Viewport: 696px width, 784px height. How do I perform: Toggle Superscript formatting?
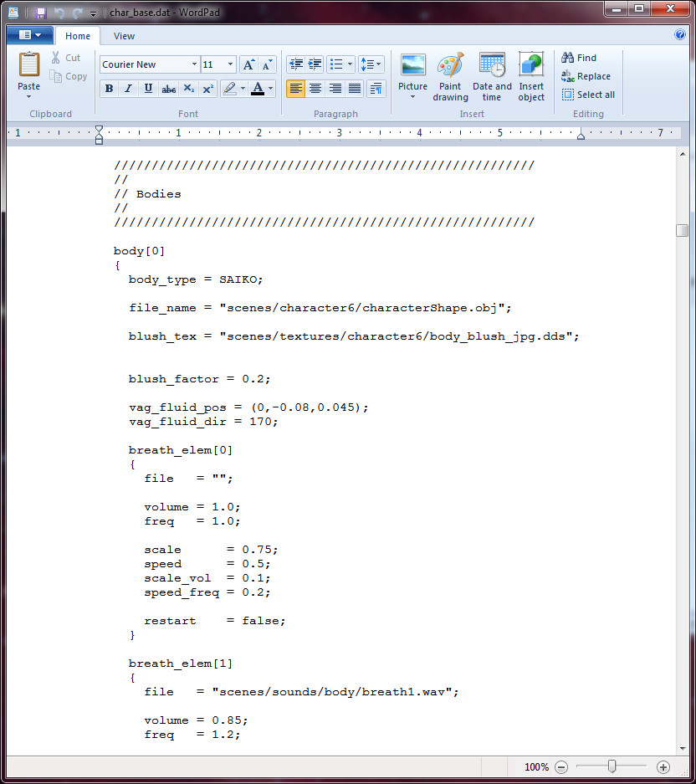pos(208,89)
